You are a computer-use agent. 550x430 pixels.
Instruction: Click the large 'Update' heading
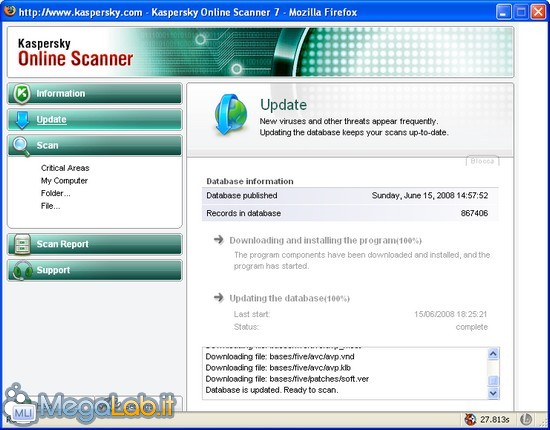pyautogui.click(x=283, y=105)
